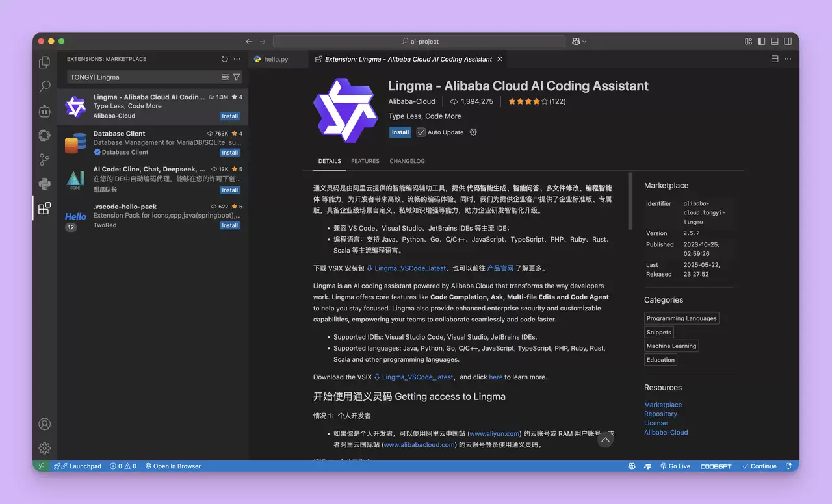Toggle the Auto Update checkbox
The height and width of the screenshot is (504, 832).
[421, 132]
